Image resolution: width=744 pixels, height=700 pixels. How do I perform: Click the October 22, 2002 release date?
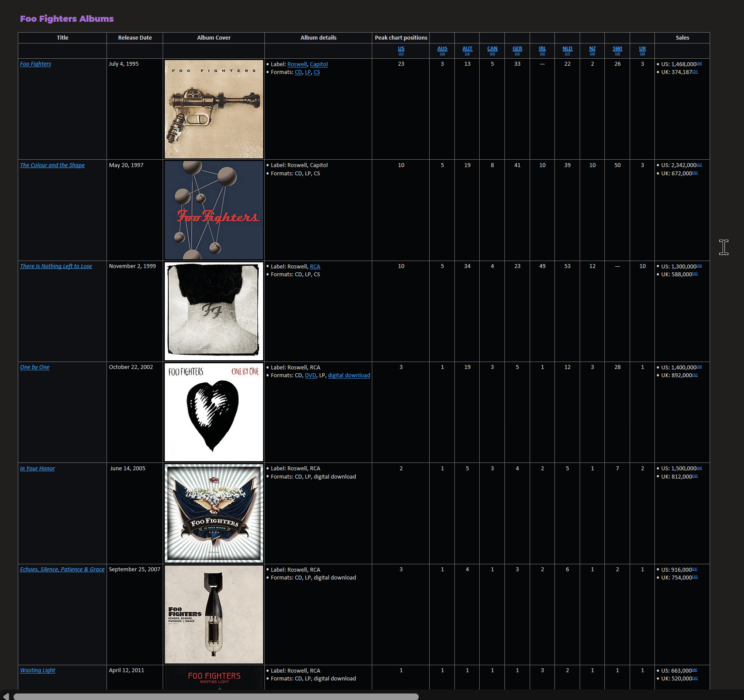(131, 367)
